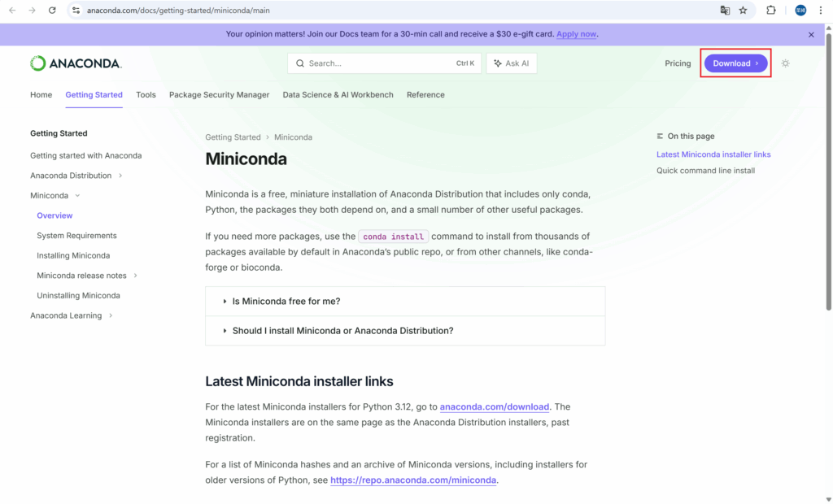Viewport: 833px width, 504px height.
Task: Bookmark this page with the star icon
Action: coord(744,10)
